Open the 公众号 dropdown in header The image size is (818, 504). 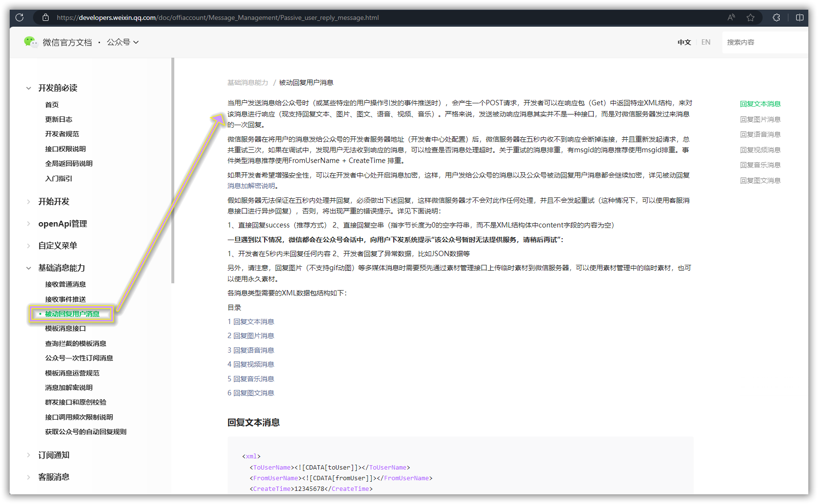[x=123, y=42]
